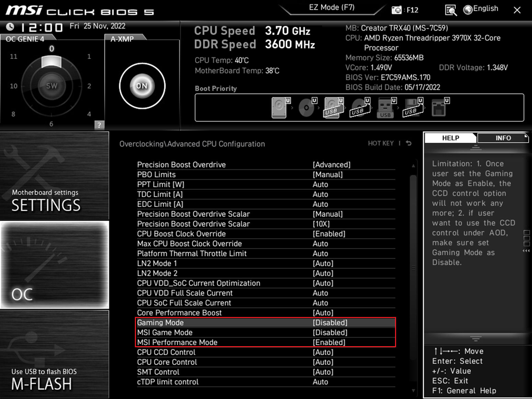Open CPU VDD_SoC Current Optimization option
The height and width of the screenshot is (399, 532).
pyautogui.click(x=266, y=283)
